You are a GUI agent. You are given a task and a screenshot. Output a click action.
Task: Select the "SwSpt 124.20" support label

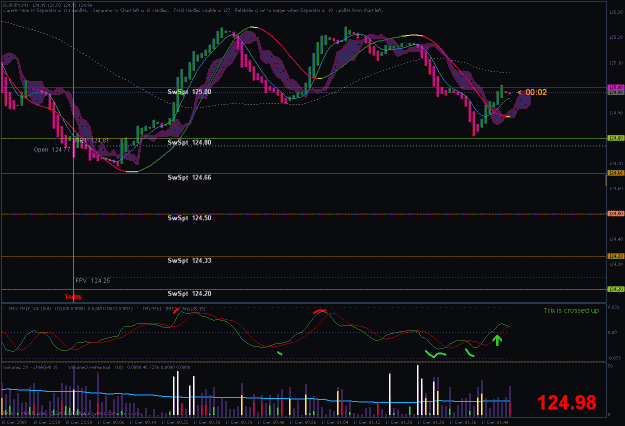[189, 294]
